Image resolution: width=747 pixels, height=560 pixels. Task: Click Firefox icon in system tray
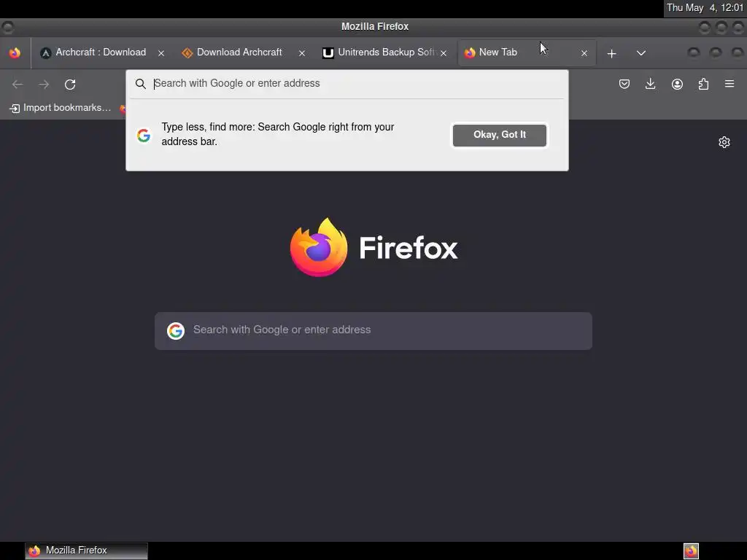(x=691, y=551)
